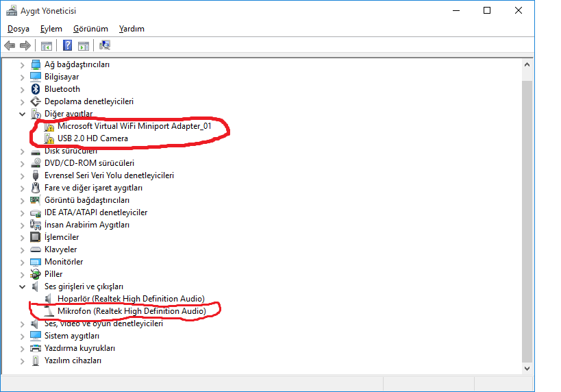The width and height of the screenshot is (561, 392).
Task: Select the Bluetooth category icon
Action: pos(36,89)
